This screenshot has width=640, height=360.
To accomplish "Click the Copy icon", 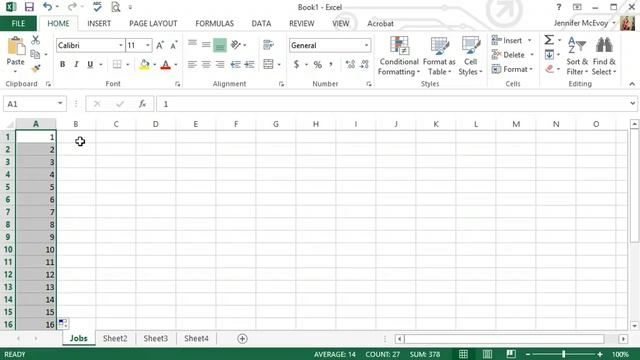I will coord(35,54).
